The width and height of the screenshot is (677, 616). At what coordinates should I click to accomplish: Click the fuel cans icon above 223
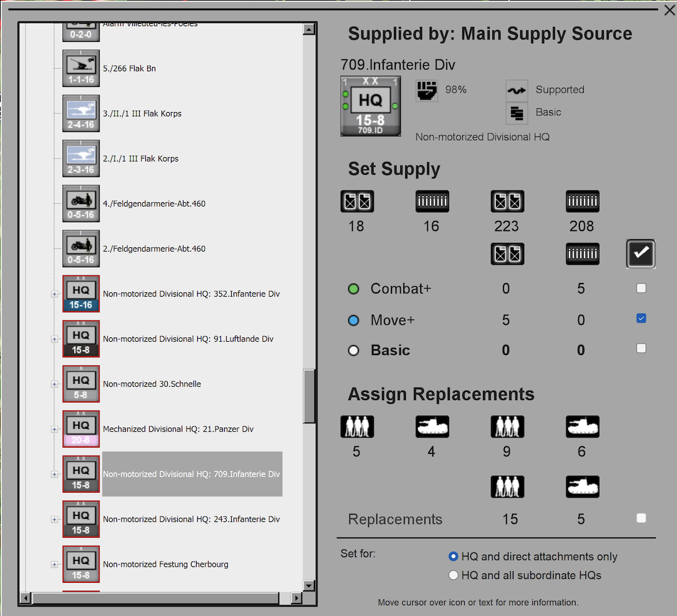point(507,201)
